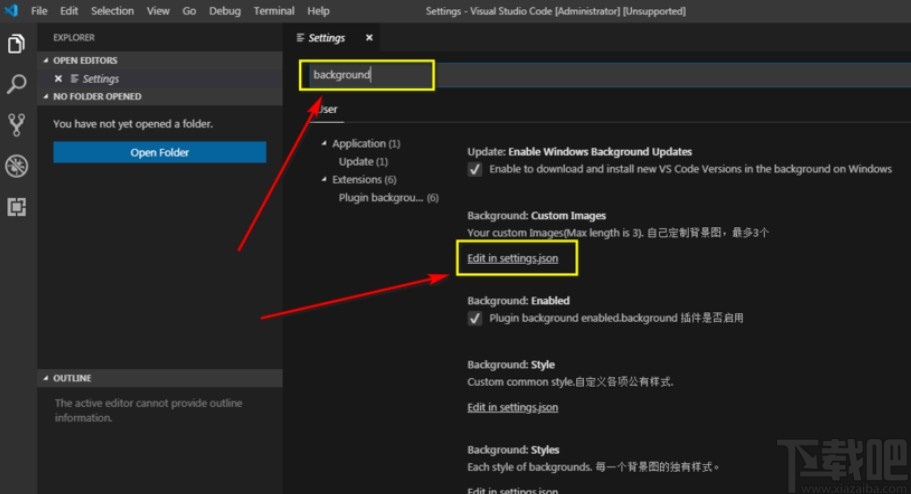
Task: Click 'You have not yet opened a folder' text
Action: point(133,124)
